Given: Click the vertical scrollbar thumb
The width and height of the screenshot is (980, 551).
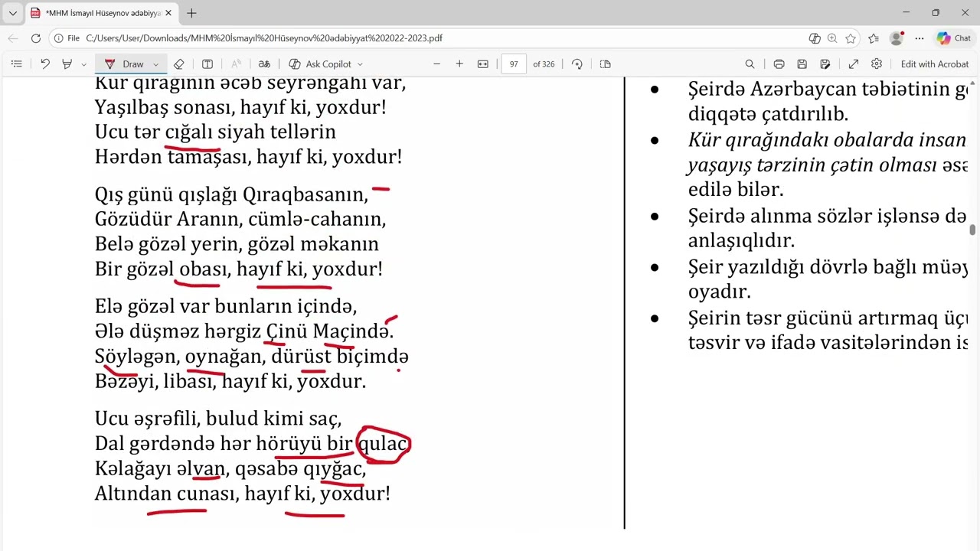Looking at the screenshot, I should (x=973, y=230).
